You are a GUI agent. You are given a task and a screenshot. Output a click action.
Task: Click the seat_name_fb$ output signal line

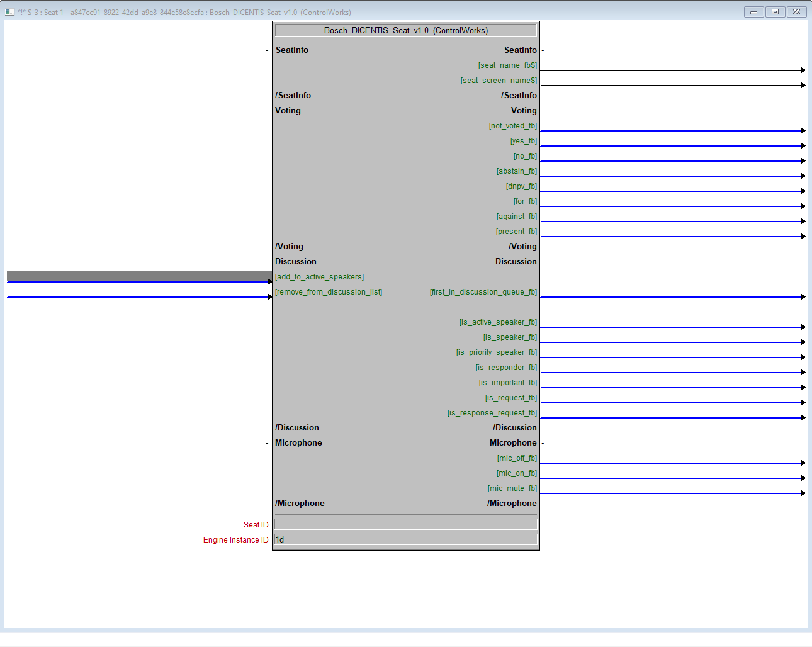coord(672,70)
